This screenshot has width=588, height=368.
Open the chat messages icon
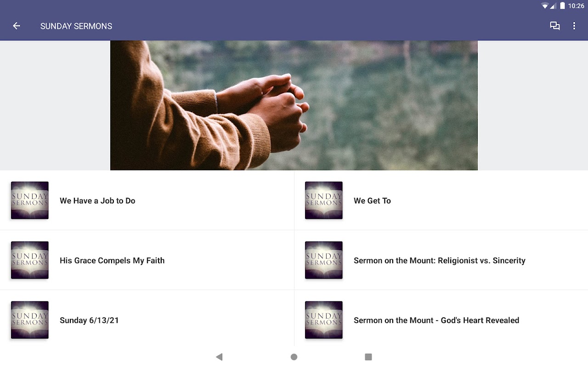click(555, 26)
